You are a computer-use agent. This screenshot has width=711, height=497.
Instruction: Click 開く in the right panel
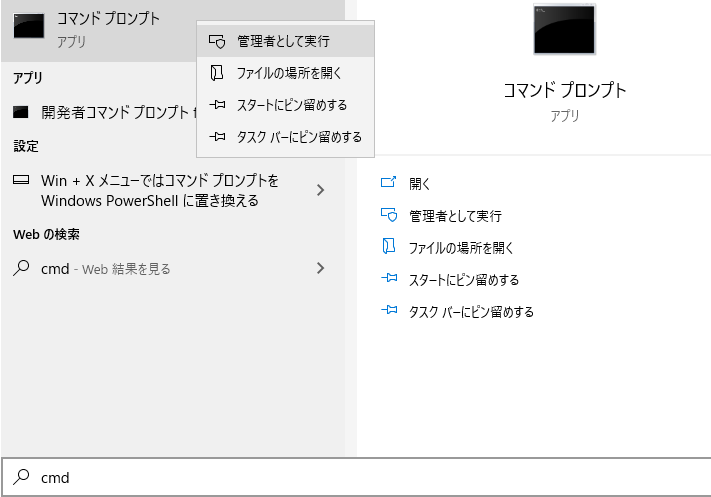419,184
